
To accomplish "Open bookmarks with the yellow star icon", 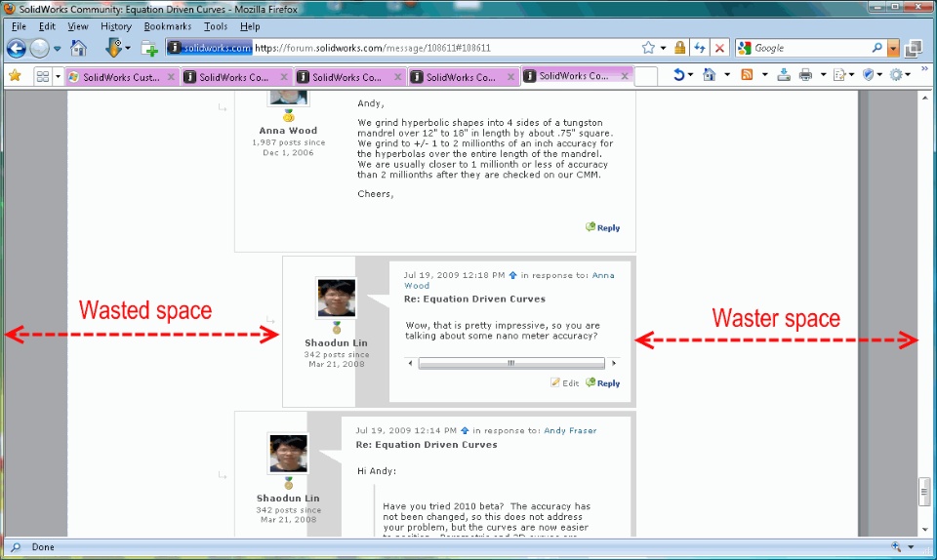I will (15, 75).
